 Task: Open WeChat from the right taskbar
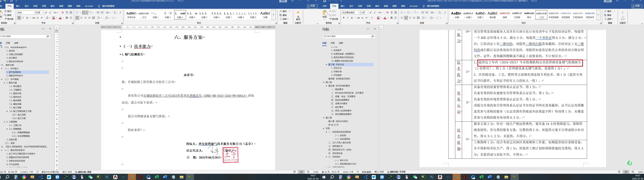coord(415,177)
